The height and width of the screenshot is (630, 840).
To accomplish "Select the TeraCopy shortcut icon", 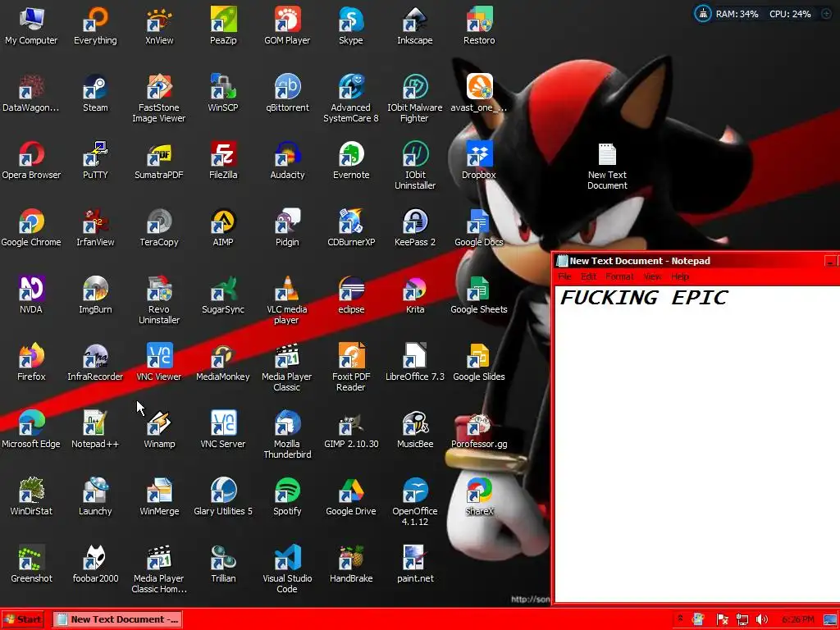I will click(x=159, y=228).
